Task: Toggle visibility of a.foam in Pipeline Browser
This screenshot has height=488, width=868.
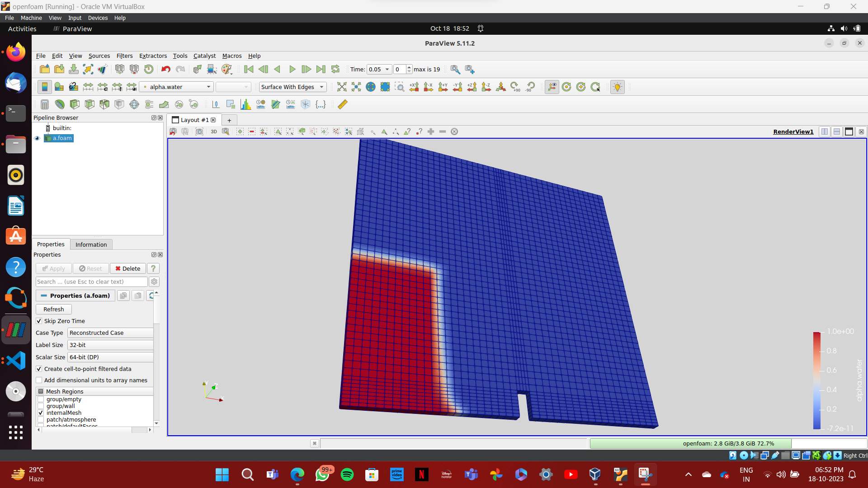Action: 37,138
